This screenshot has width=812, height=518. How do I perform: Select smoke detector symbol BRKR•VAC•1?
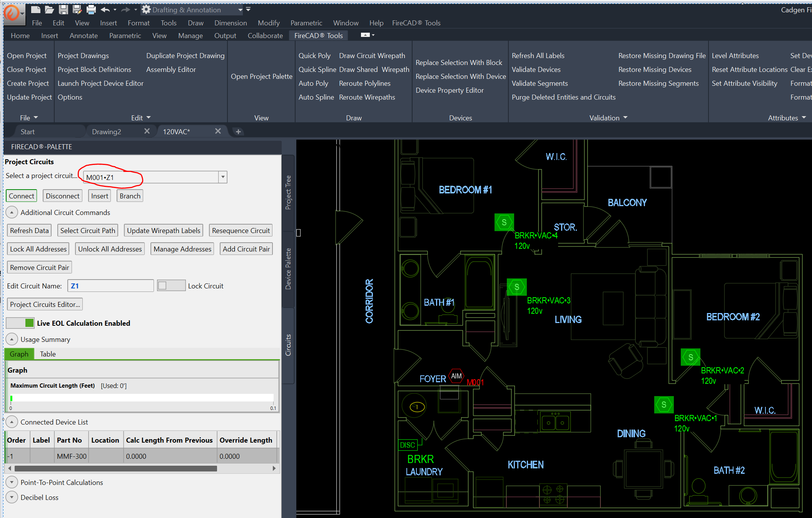(663, 405)
